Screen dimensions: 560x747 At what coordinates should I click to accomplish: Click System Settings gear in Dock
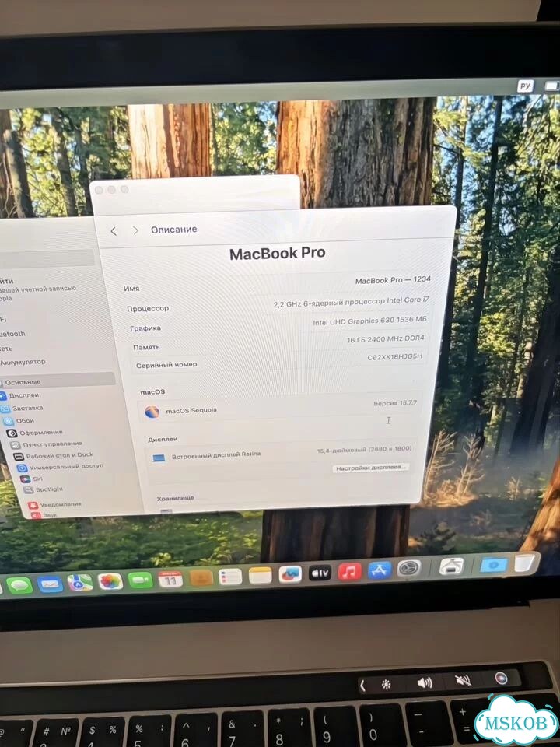coord(409,568)
